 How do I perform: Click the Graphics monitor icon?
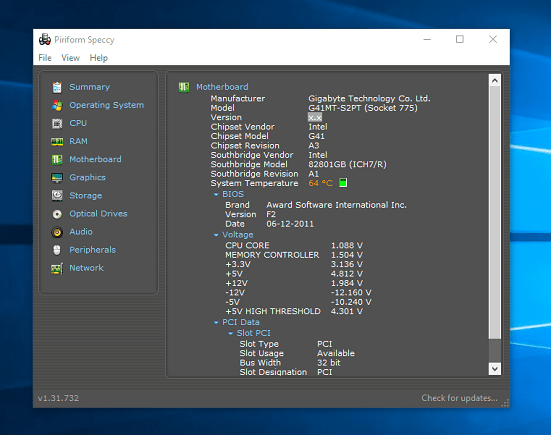pyautogui.click(x=57, y=178)
